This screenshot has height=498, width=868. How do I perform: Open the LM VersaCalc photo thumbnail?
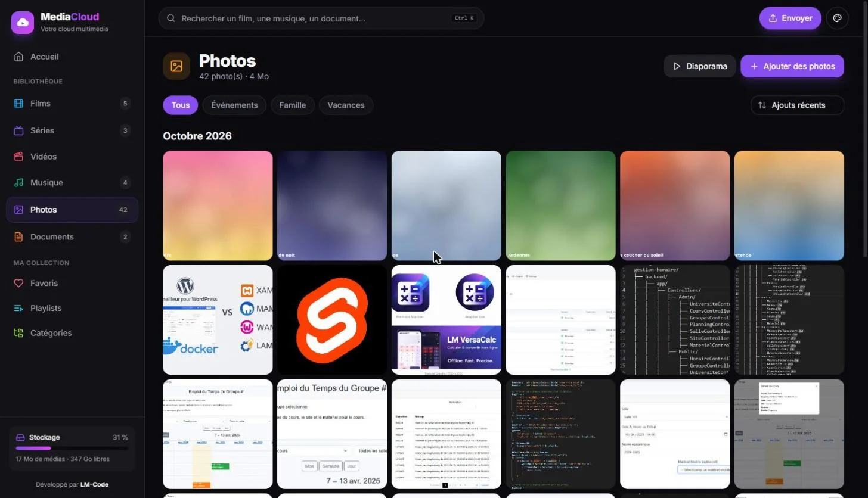click(x=446, y=320)
